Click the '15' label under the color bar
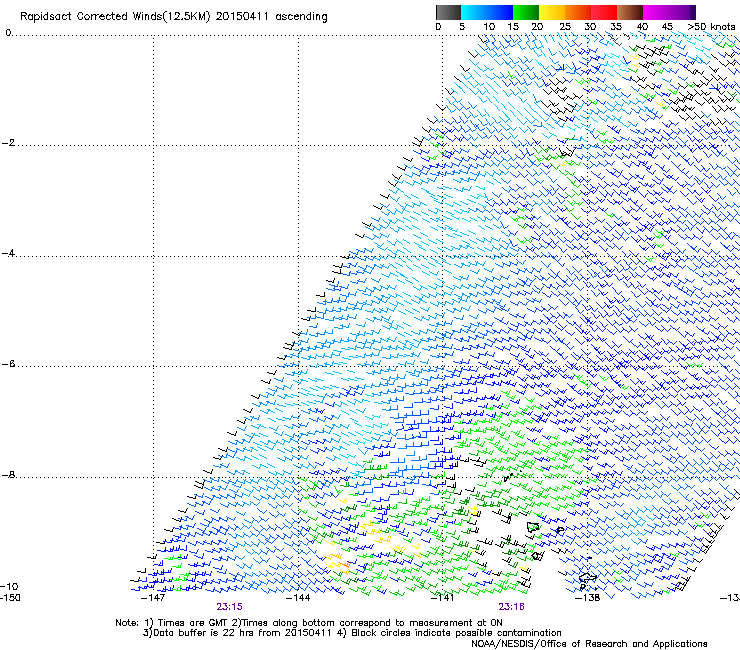This screenshot has width=740, height=650. 513,27
